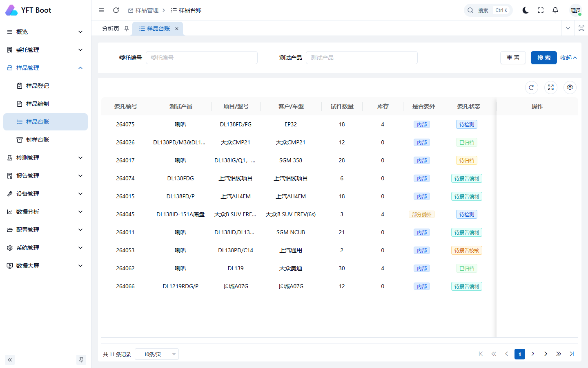The height and width of the screenshot is (368, 588).
Task: Expand the 设备管理 menu
Action: (x=45, y=194)
